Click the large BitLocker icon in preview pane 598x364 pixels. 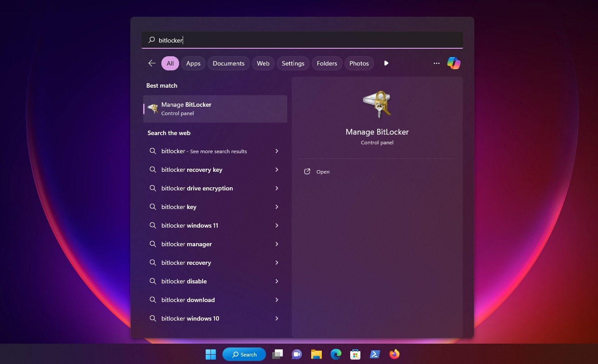(x=377, y=105)
